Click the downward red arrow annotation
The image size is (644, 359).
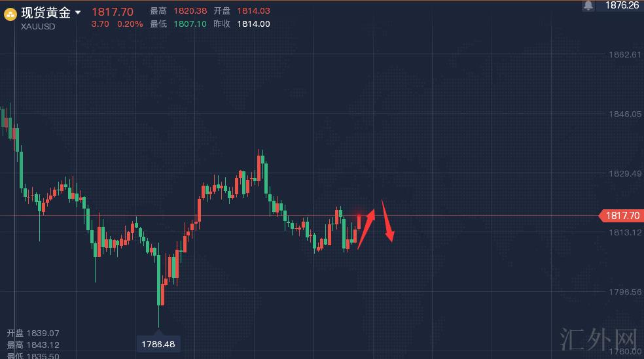[x=388, y=221]
